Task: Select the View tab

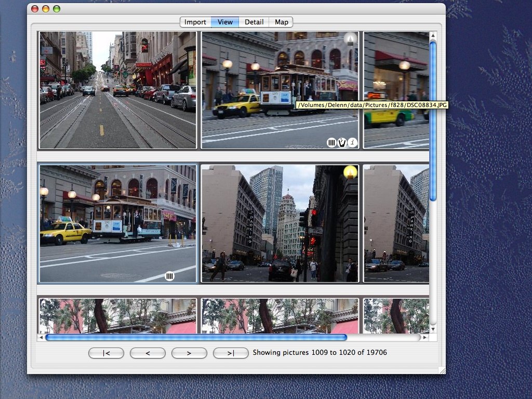Action: 225,22
